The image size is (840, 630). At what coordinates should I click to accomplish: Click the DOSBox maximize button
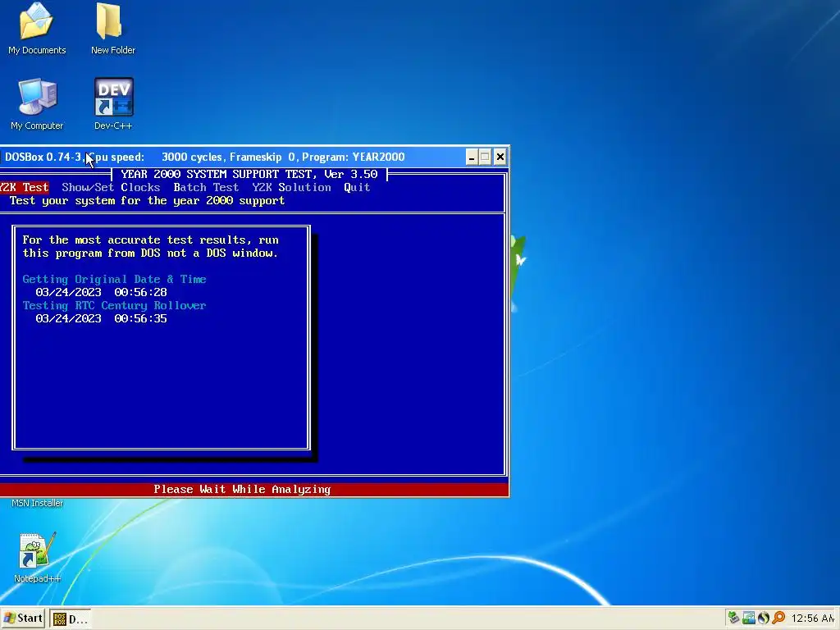click(486, 157)
